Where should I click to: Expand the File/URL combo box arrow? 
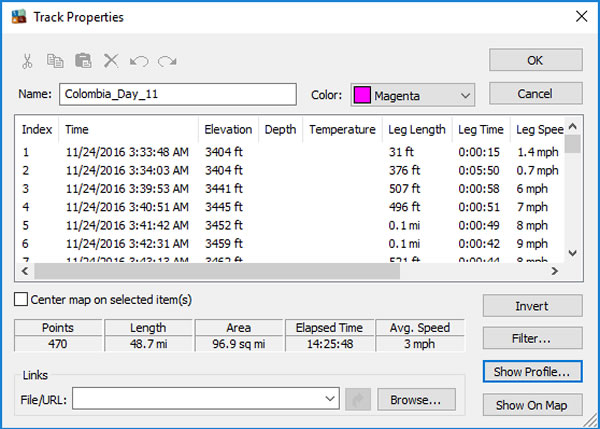(330, 399)
